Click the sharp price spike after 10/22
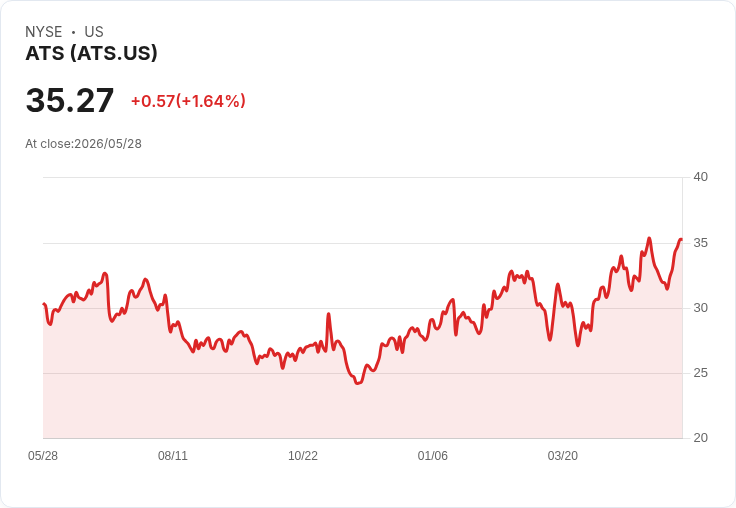736x508 pixels. (x=329, y=314)
